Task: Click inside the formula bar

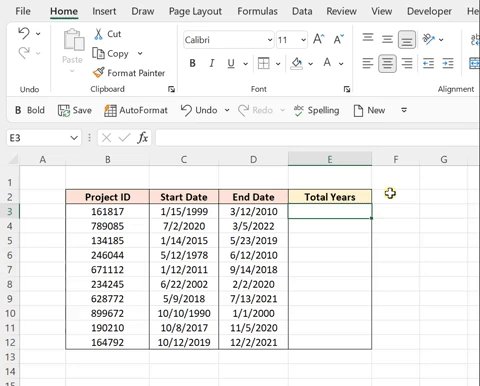Action: tap(318, 138)
